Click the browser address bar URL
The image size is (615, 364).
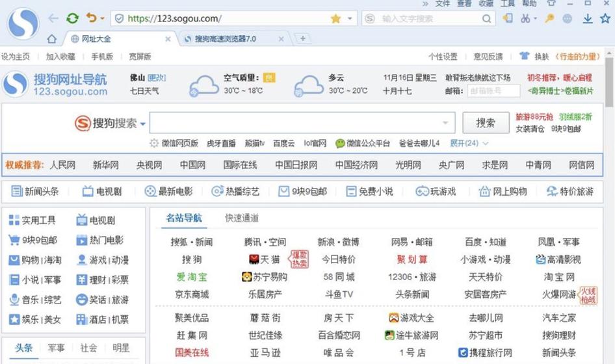point(174,18)
